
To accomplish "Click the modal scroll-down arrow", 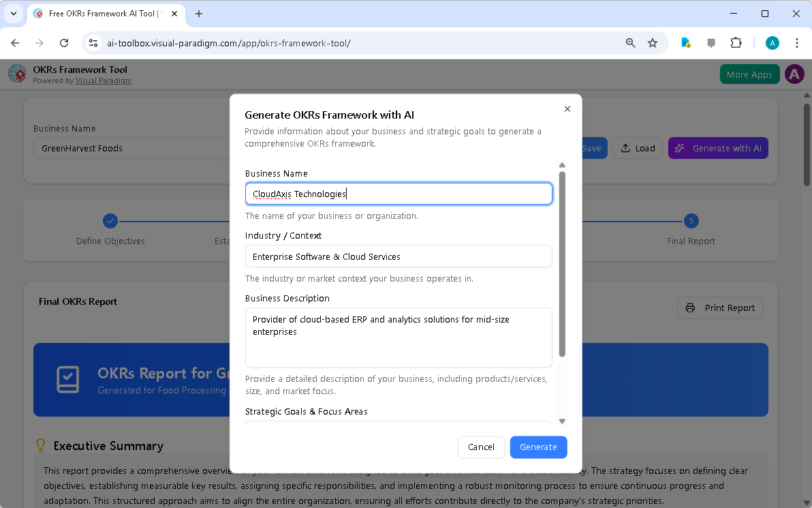I will point(562,421).
